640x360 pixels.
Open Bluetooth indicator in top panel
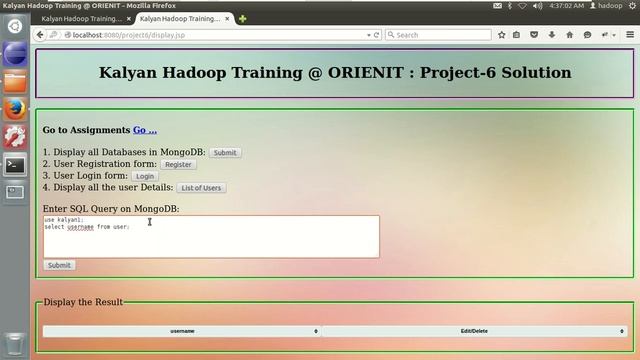pyautogui.click(x=510, y=6)
